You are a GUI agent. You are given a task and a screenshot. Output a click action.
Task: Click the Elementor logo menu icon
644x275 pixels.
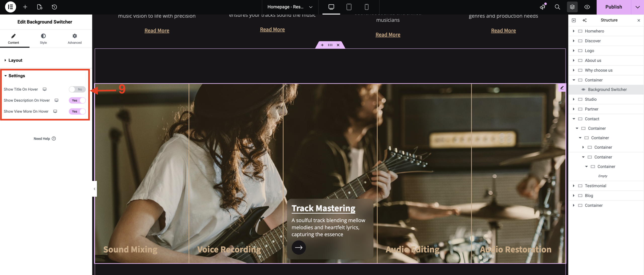[x=10, y=7]
